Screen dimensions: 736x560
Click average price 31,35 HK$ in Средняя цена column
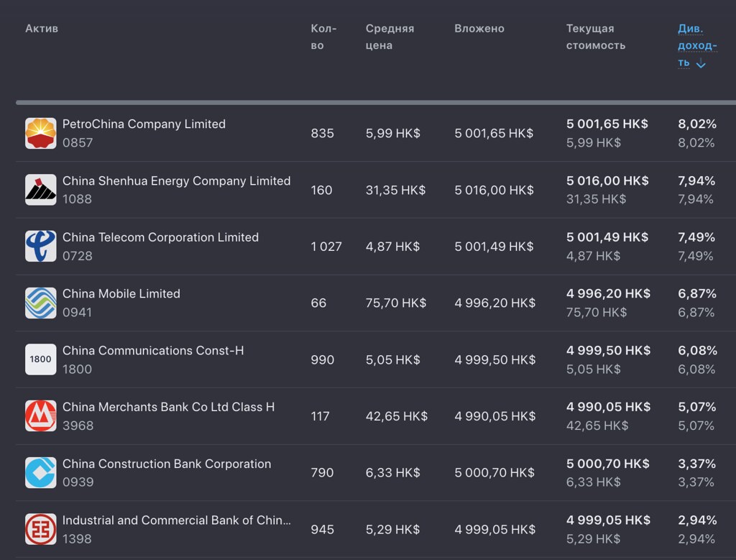click(396, 190)
